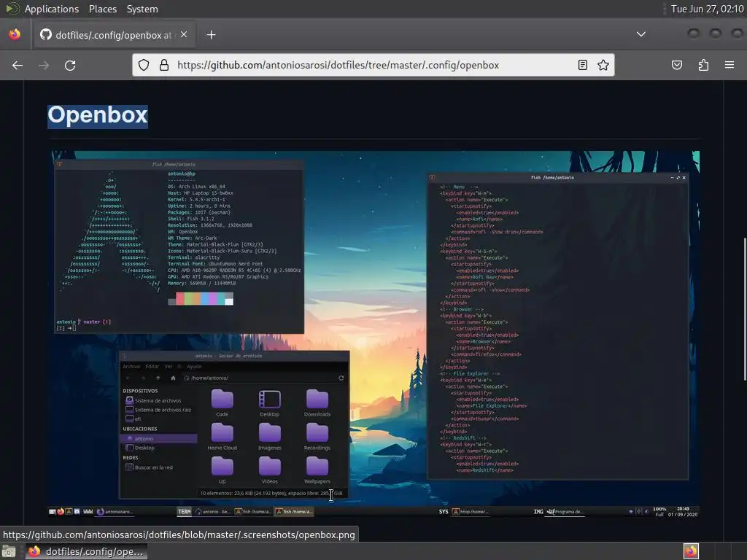Click the top panel leading arrow icon
This screenshot has width=747, height=560.
click(12, 9)
